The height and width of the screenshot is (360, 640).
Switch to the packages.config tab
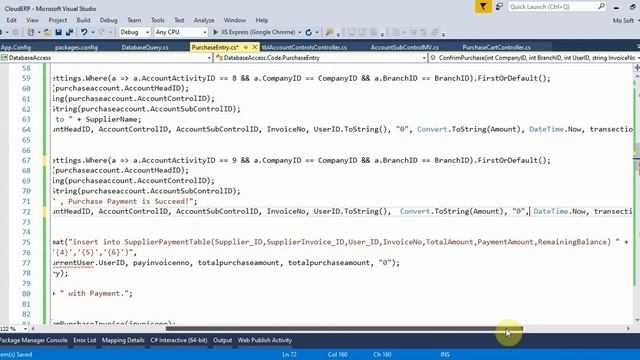click(x=76, y=47)
